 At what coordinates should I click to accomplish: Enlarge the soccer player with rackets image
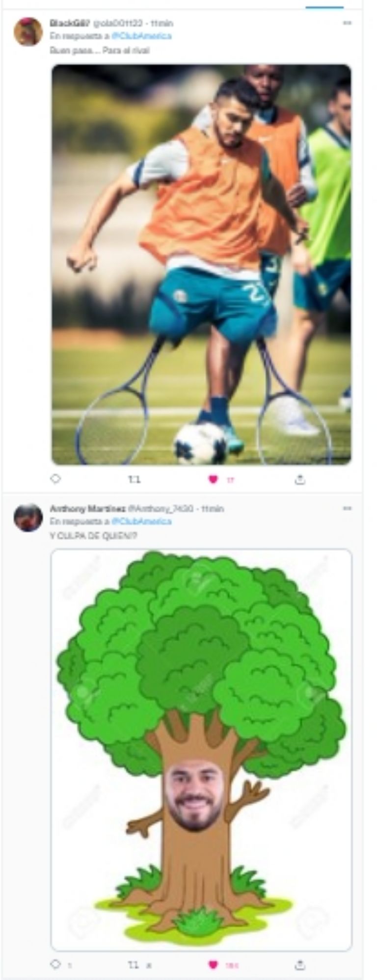(x=201, y=265)
